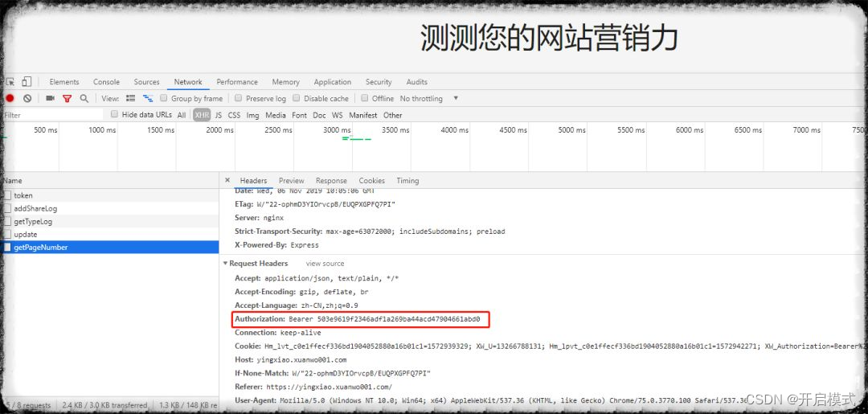Viewport: 868px width, 414px height.
Task: Click the view source link
Action: pyautogui.click(x=325, y=264)
